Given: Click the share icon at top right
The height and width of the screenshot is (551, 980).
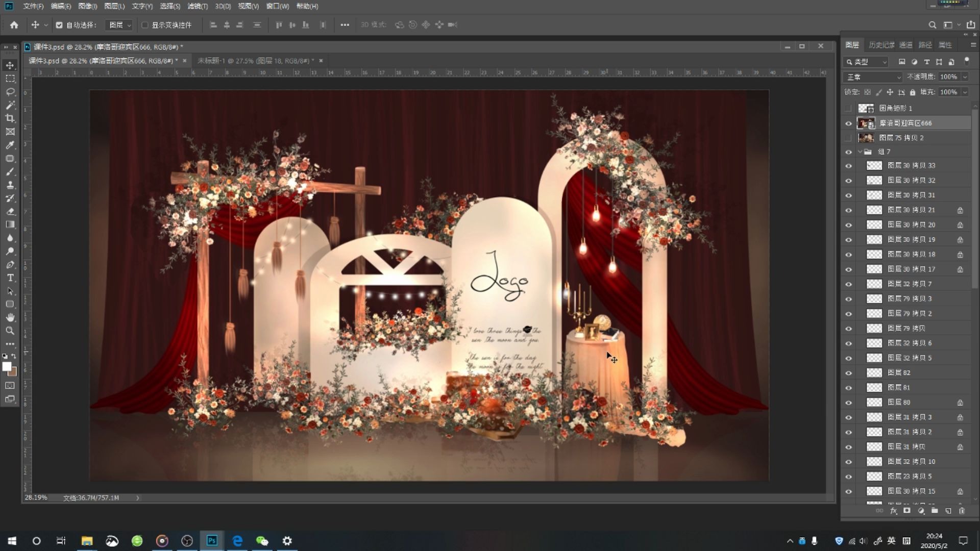Looking at the screenshot, I should click(x=970, y=24).
